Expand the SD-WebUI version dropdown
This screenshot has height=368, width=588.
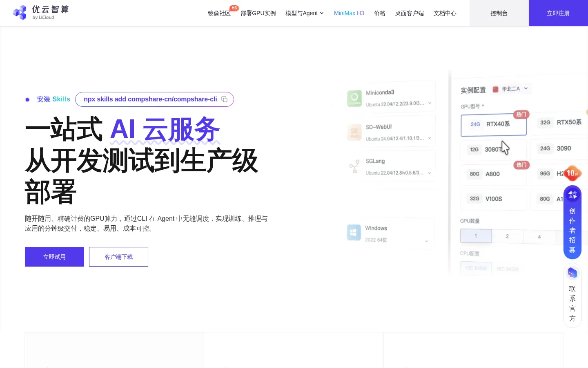(x=430, y=138)
